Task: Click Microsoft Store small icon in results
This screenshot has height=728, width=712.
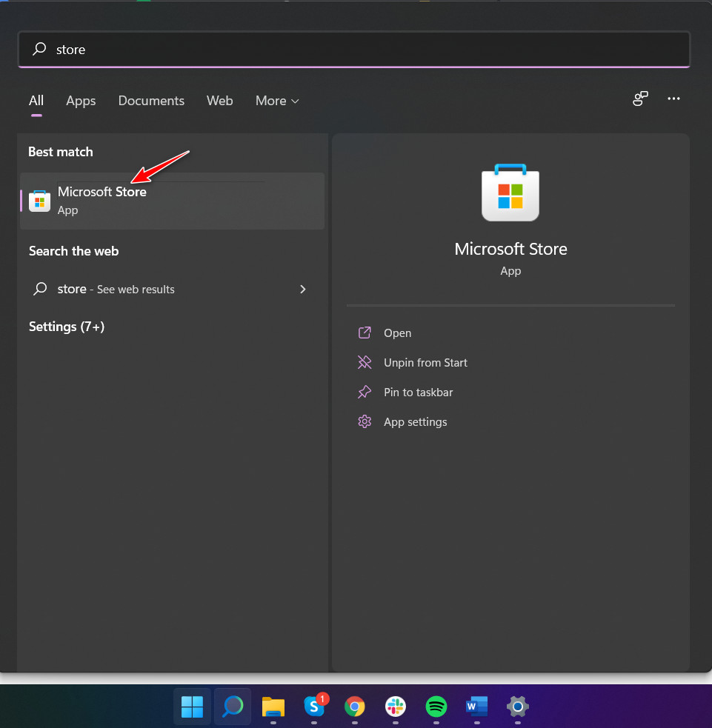Action: coord(39,201)
